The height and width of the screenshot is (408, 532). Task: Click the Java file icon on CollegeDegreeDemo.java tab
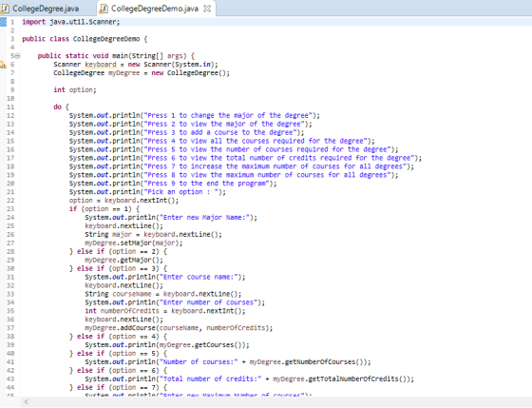(104, 9)
